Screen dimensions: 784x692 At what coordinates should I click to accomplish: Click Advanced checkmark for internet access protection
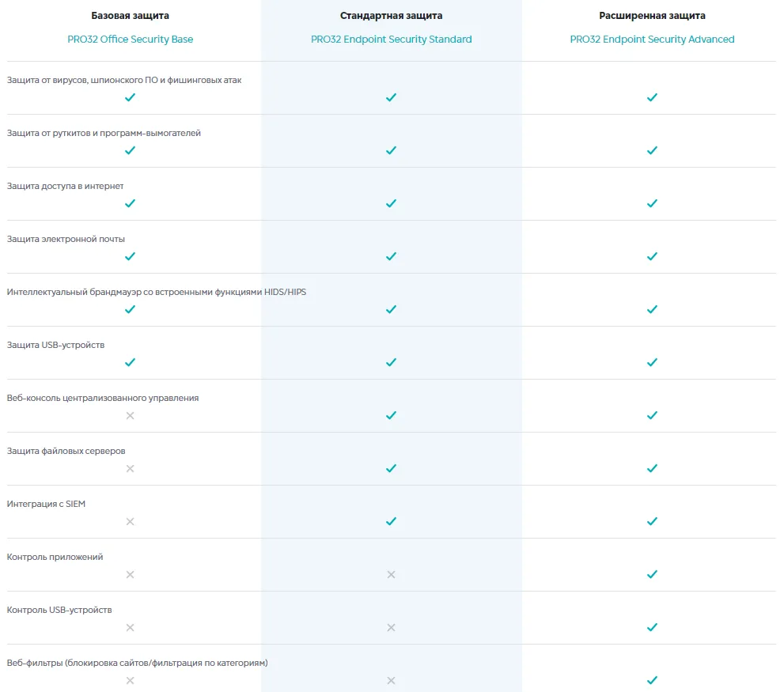[652, 203]
